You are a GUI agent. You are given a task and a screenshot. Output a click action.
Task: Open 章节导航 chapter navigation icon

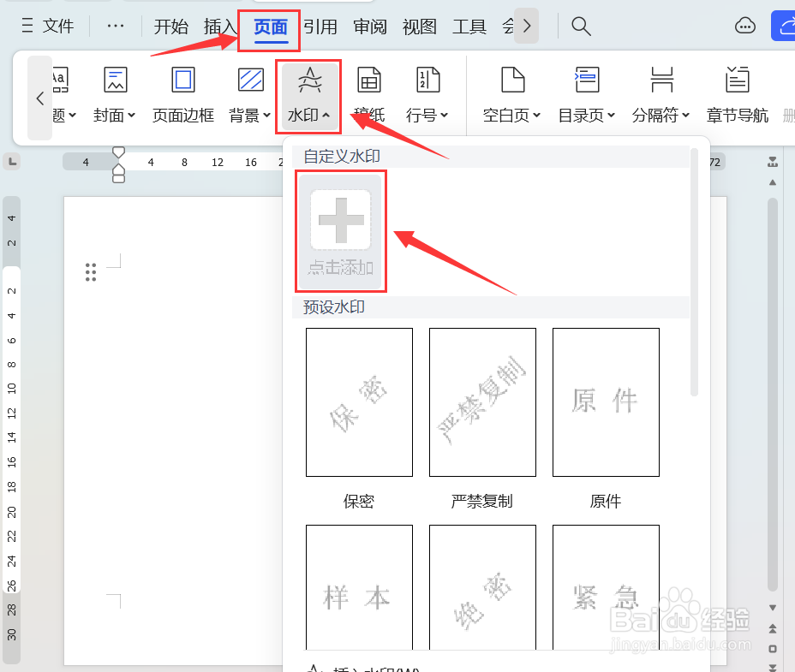[x=737, y=81]
